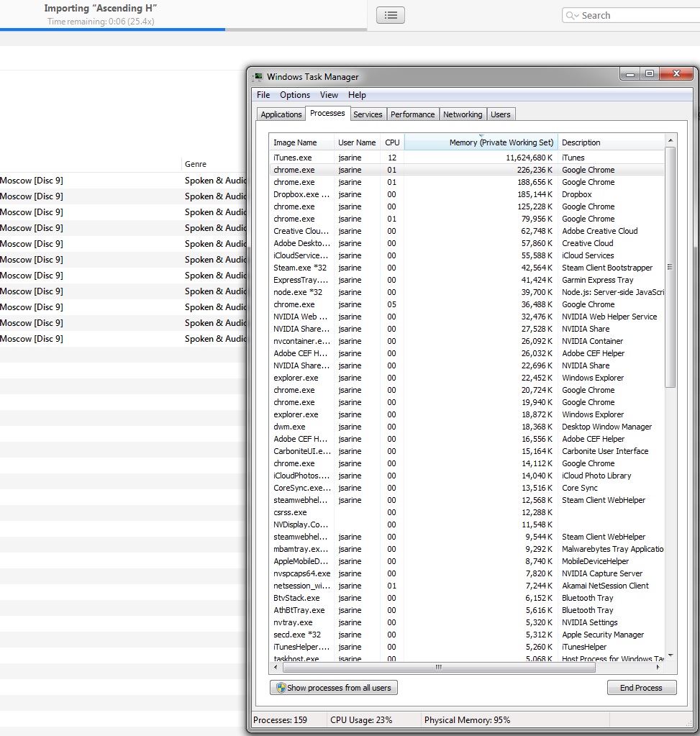Image resolution: width=700 pixels, height=736 pixels.
Task: Sort by the CPU column header
Action: tap(392, 142)
